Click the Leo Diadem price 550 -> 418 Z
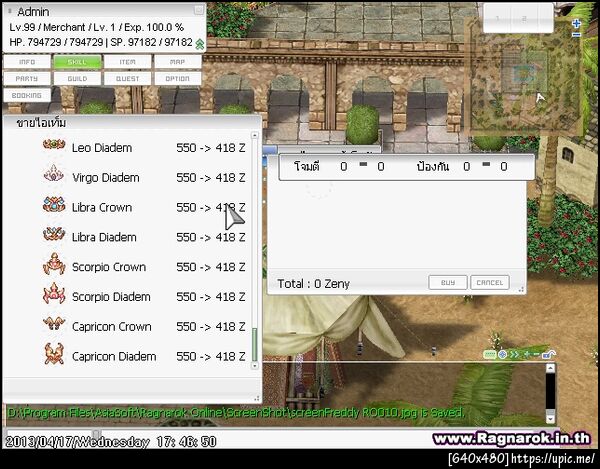This screenshot has width=600, height=469. (211, 148)
